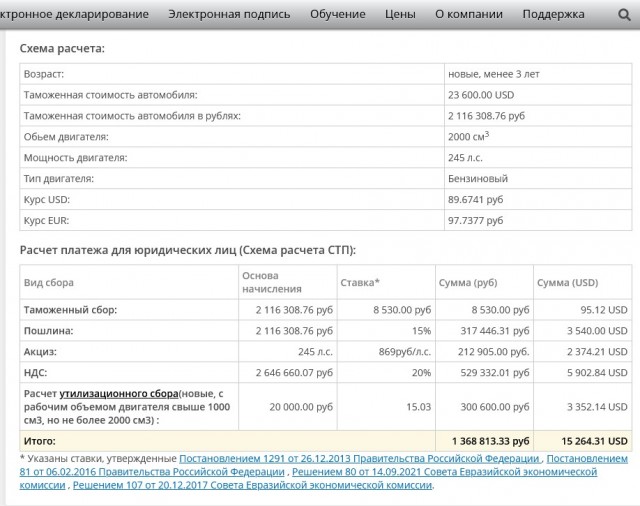Open the О компании menu item
This screenshot has height=506, width=640.
469,14
